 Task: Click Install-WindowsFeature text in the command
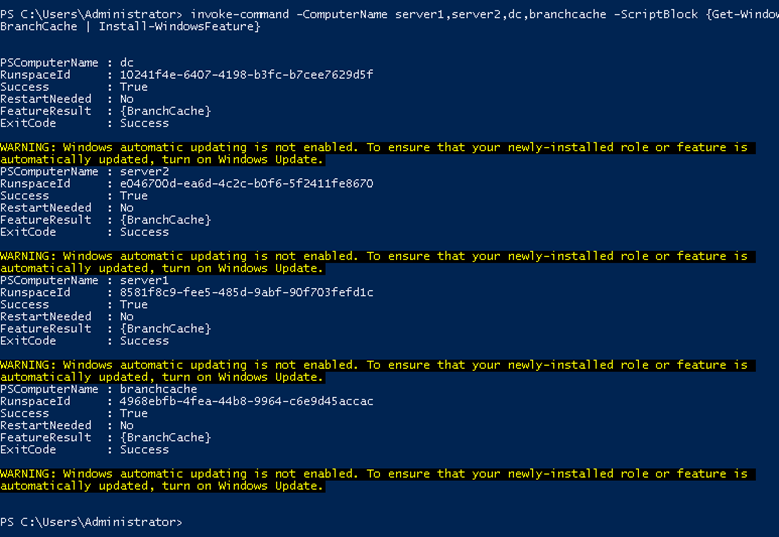176,26
